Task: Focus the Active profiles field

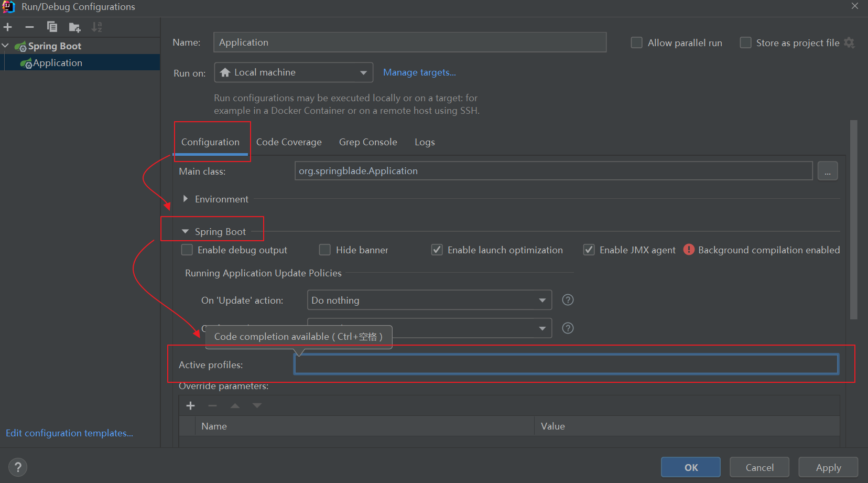Action: click(566, 364)
